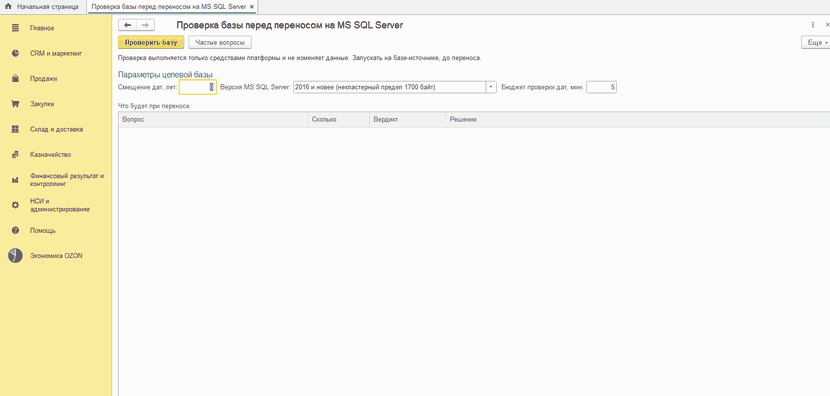Go back with the left arrow button
The height and width of the screenshot is (396, 830).
127,25
